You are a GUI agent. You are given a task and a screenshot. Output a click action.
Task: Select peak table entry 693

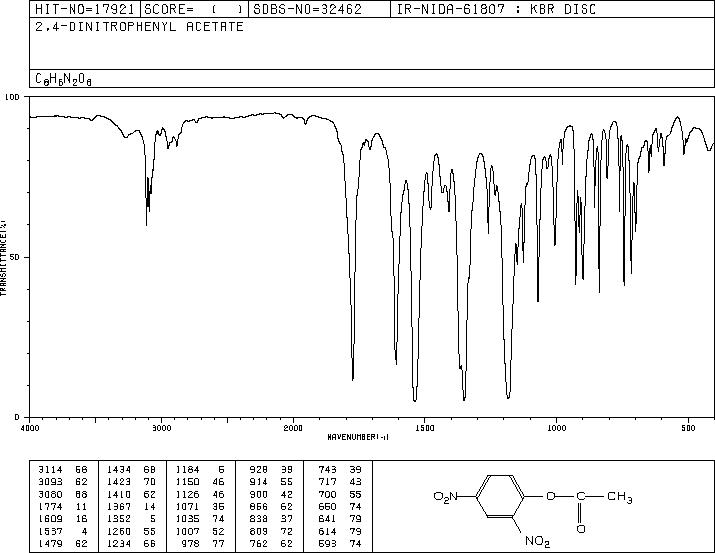(x=340, y=544)
